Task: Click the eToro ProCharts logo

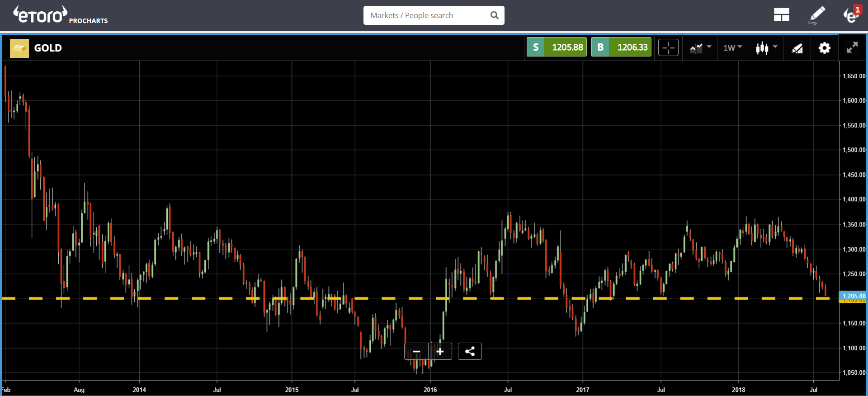Action: pyautogui.click(x=61, y=15)
